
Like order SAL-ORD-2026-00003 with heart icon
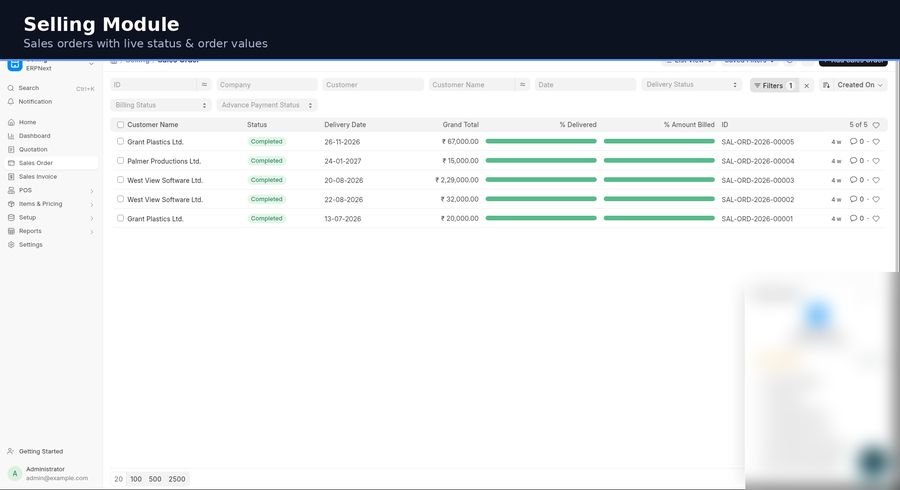[876, 180]
